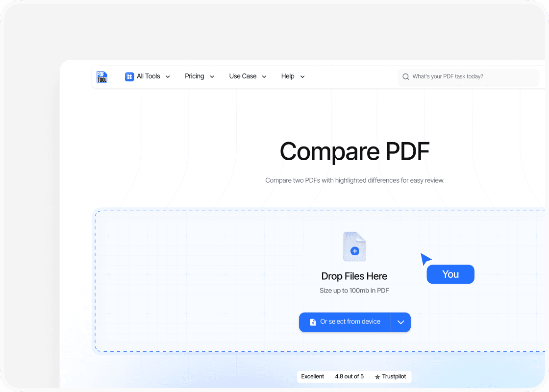Click the upload icon in select button
The height and width of the screenshot is (392, 549).
[x=313, y=322]
